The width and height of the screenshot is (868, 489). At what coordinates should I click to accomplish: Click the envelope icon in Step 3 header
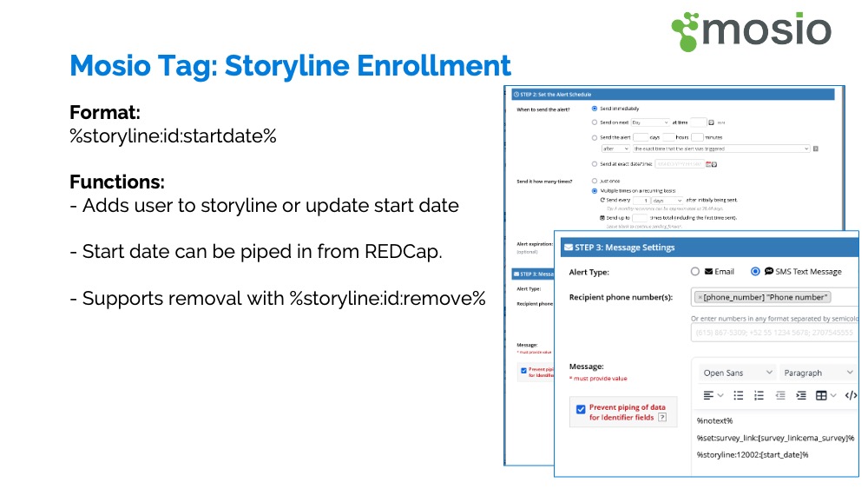(568, 248)
